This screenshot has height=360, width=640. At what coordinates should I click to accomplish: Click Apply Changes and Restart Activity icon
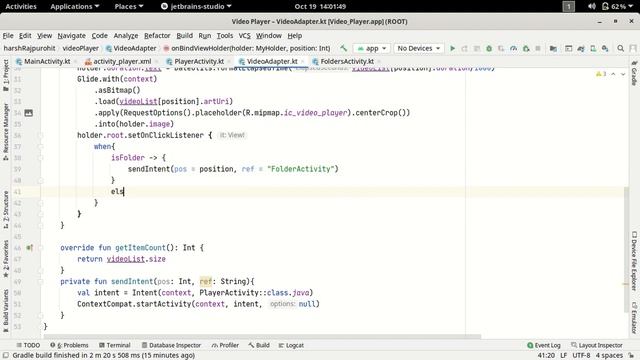point(464,48)
